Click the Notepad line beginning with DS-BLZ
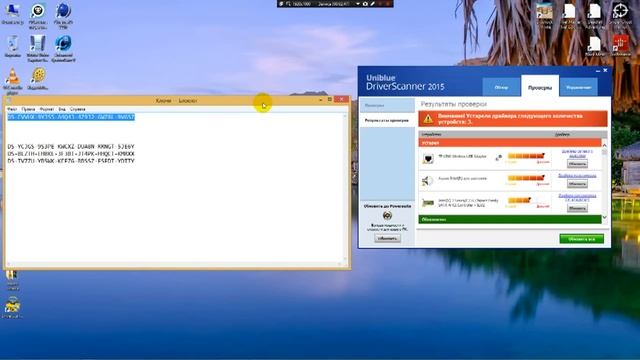 click(71, 154)
